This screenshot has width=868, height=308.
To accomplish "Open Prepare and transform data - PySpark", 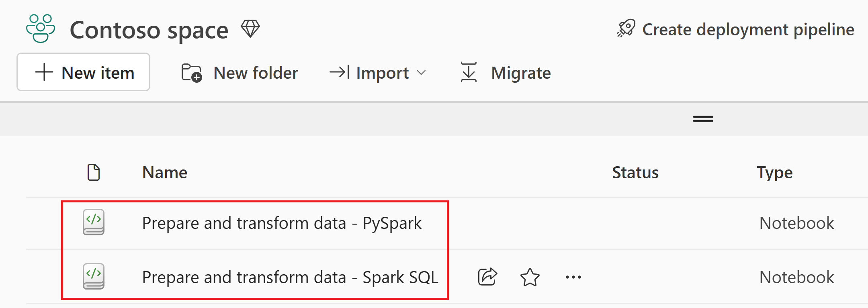I will pyautogui.click(x=282, y=223).
